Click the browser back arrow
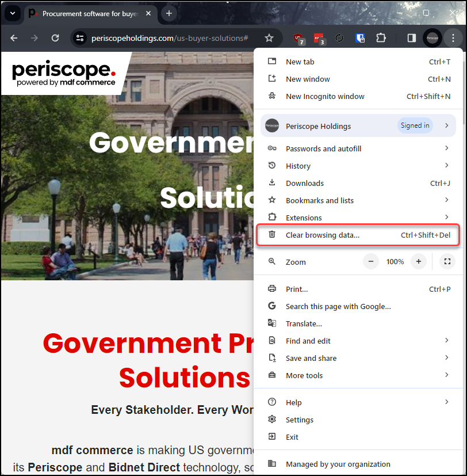Viewport: 467px width, 476px height. tap(14, 38)
